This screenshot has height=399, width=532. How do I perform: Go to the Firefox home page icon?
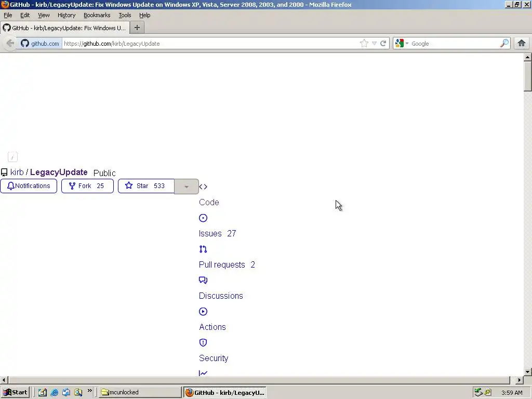522,44
